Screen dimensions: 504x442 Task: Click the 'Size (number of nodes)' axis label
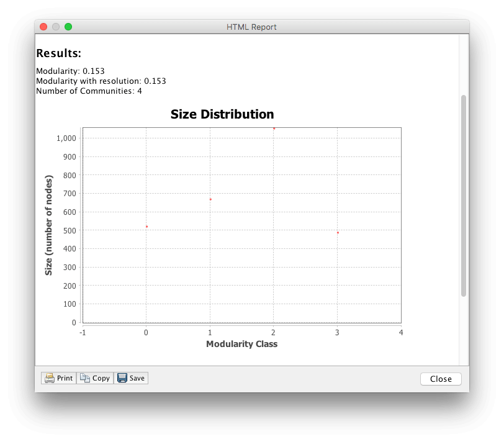tap(48, 225)
